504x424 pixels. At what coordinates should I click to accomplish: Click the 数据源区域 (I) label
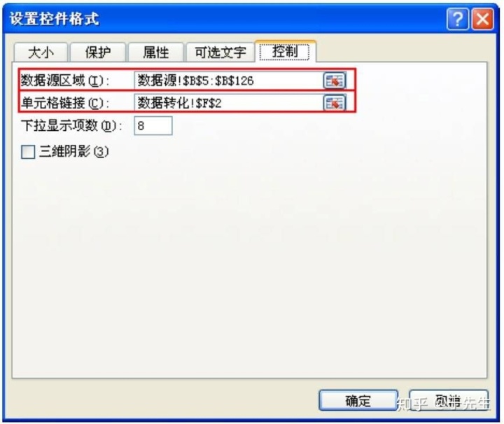point(65,80)
